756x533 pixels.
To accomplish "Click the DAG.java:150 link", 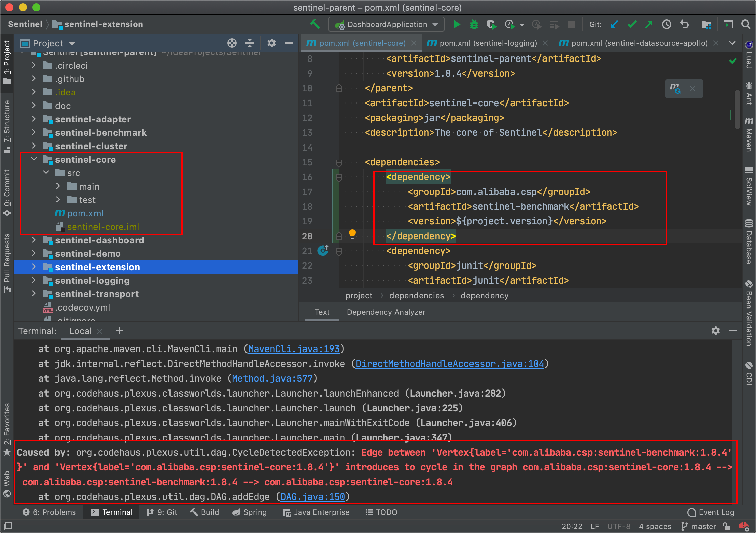I will pyautogui.click(x=312, y=497).
